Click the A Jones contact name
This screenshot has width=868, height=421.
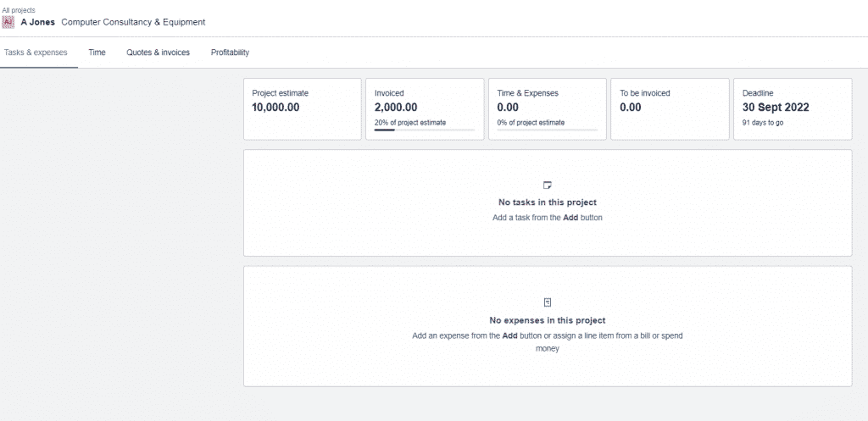37,22
